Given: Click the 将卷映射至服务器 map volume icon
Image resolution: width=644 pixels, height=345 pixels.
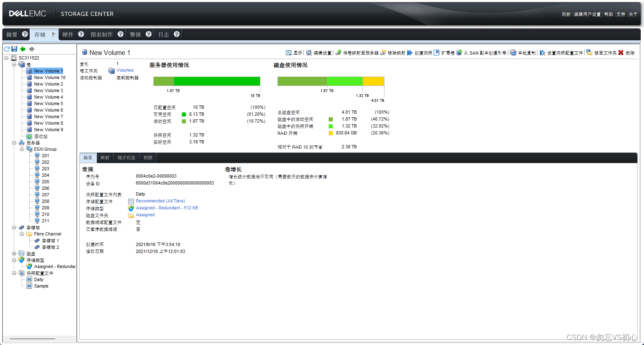Looking at the screenshot, I should [x=338, y=53].
